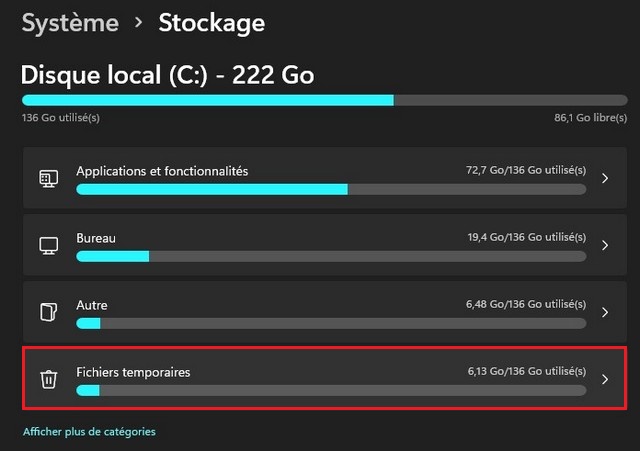Click Afficher plus de catégories link

(x=89, y=432)
